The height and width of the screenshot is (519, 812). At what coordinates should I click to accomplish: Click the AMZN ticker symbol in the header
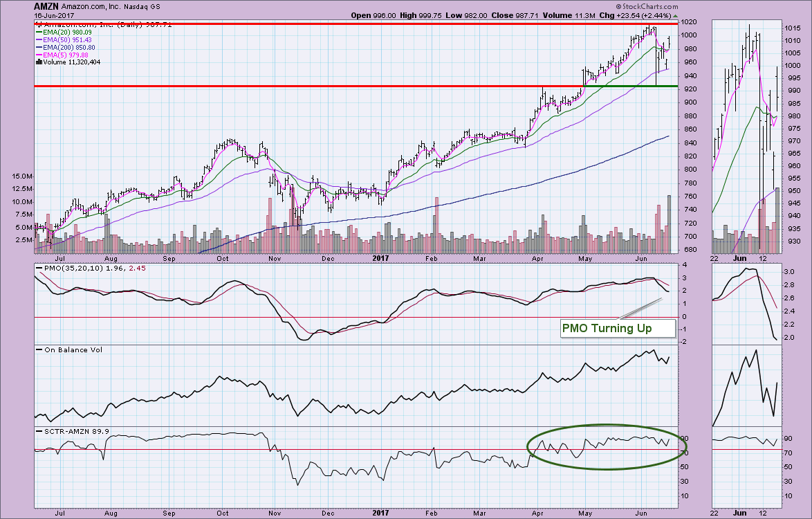click(46, 7)
